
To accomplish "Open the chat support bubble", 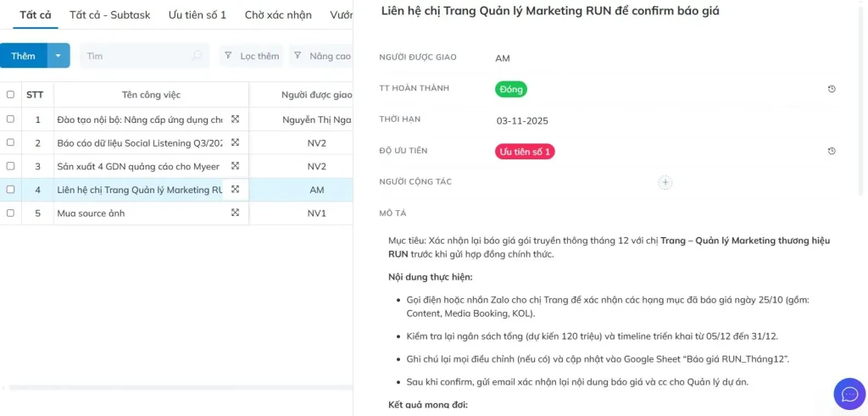I will (849, 394).
